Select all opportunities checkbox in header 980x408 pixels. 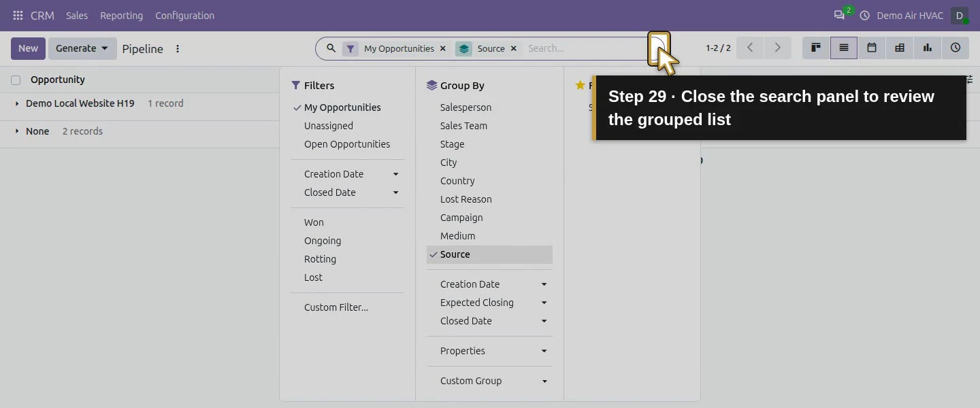[x=16, y=80]
